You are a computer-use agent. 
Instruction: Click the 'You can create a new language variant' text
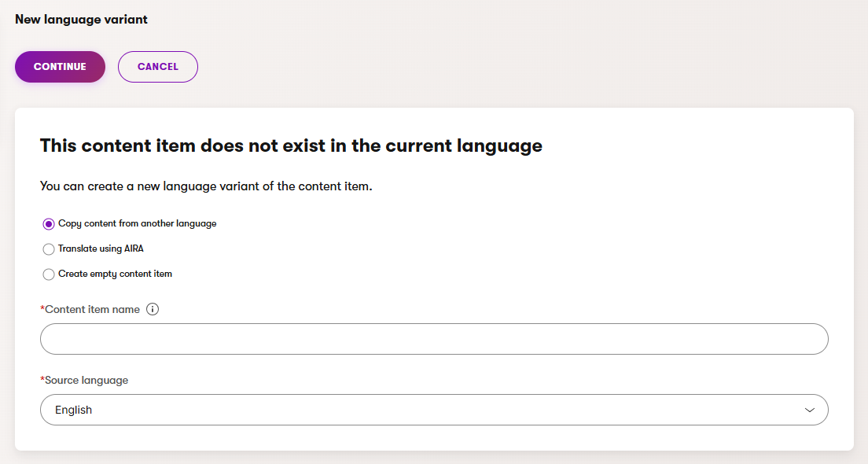(x=205, y=187)
